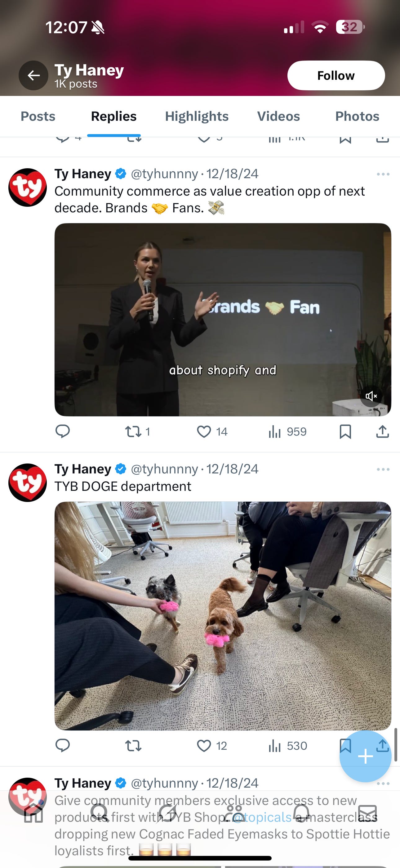Share the Community commerce post

pos(383,432)
